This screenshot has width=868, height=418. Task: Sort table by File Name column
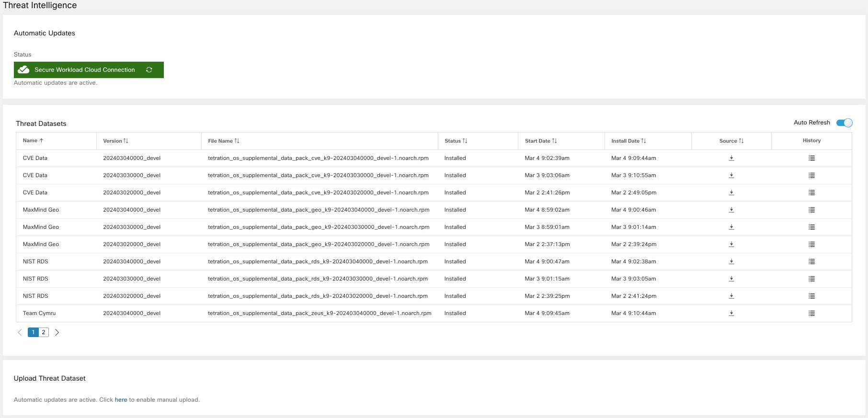tap(224, 141)
